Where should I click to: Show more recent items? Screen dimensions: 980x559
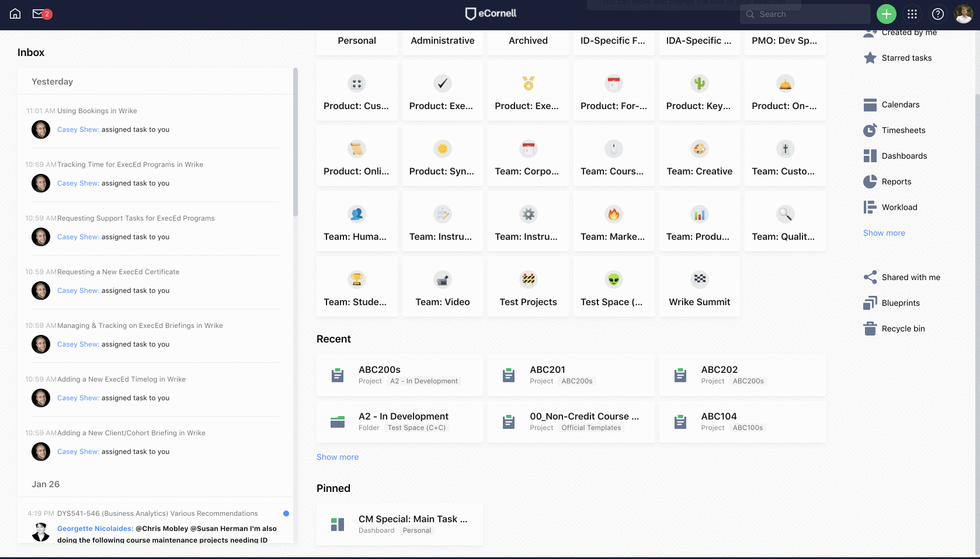[x=337, y=457]
